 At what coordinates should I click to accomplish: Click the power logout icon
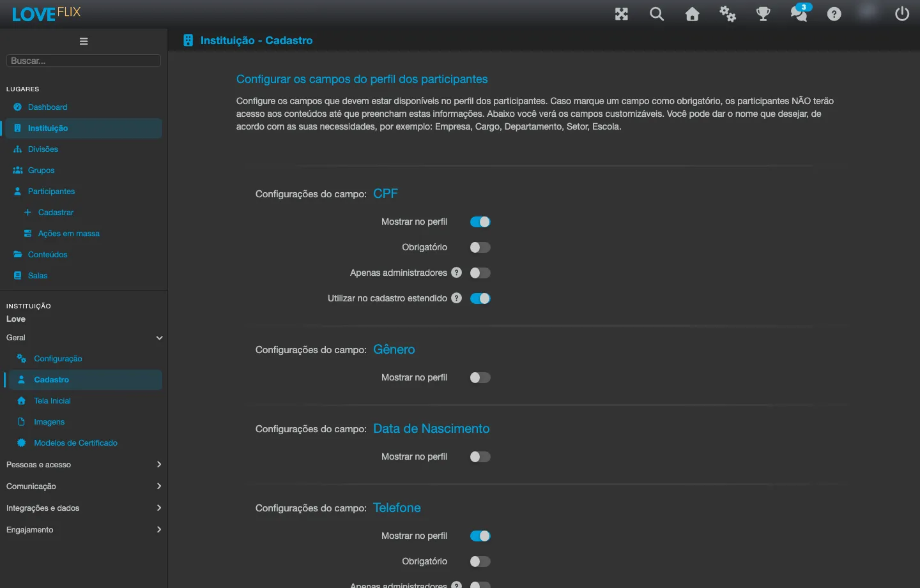pyautogui.click(x=902, y=13)
